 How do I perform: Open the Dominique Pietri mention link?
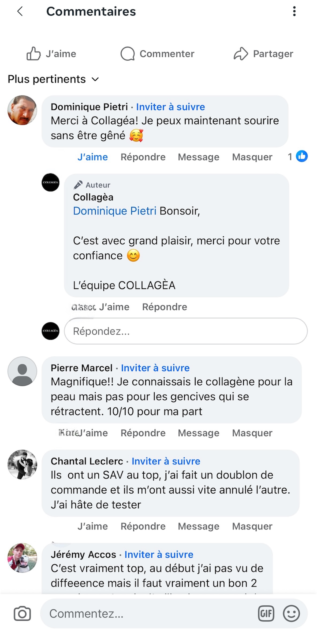pyautogui.click(x=115, y=211)
